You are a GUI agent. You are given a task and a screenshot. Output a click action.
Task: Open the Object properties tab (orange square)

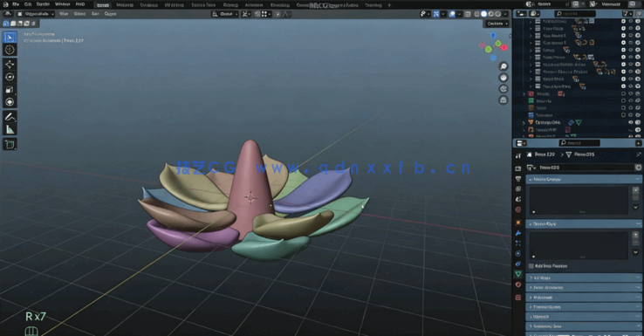coord(518,223)
